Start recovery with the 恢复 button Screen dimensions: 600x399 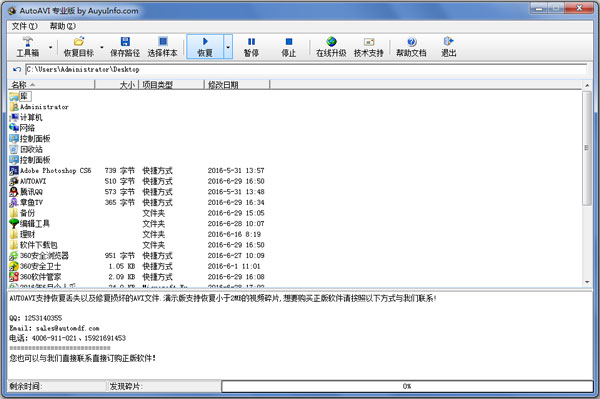205,47
